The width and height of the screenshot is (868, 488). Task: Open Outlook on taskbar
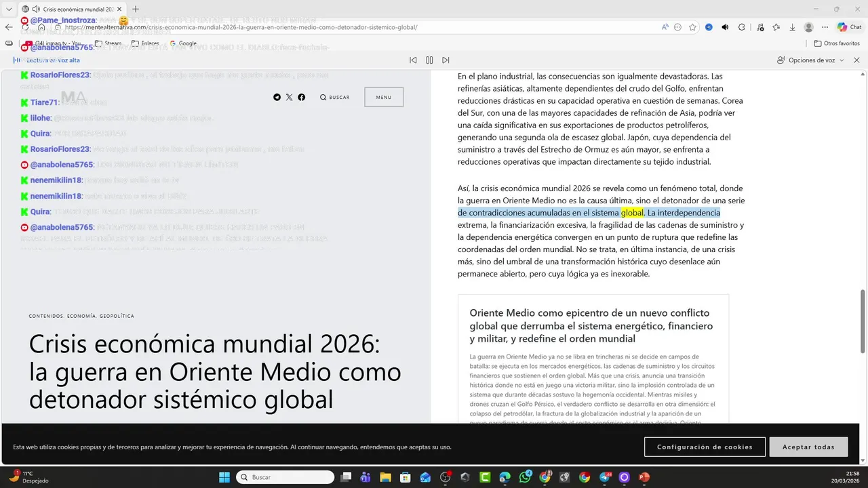(x=425, y=477)
